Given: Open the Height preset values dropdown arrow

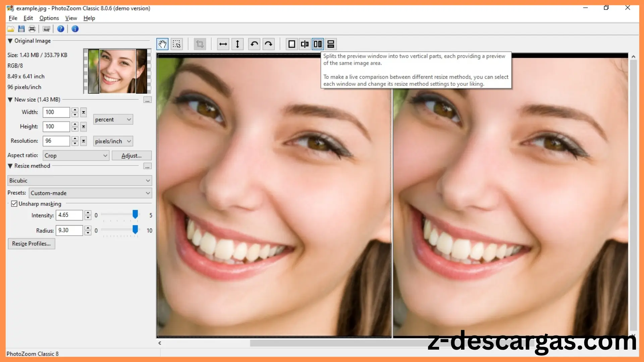Looking at the screenshot, I should click(x=84, y=127).
